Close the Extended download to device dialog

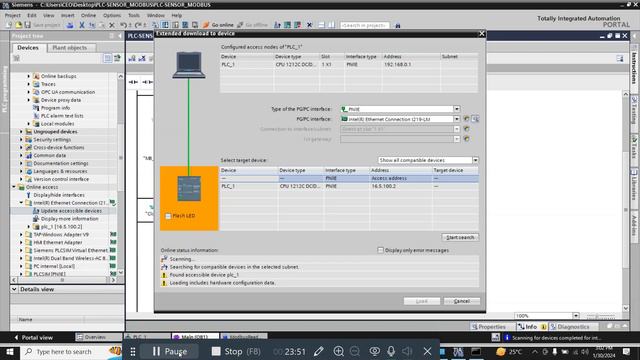482,33
